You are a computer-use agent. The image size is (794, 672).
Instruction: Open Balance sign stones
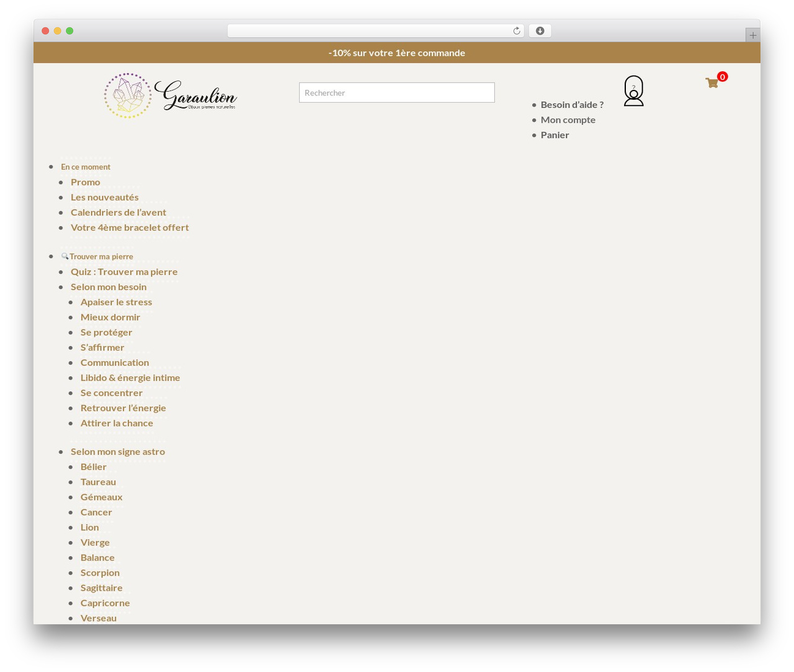coord(97,558)
